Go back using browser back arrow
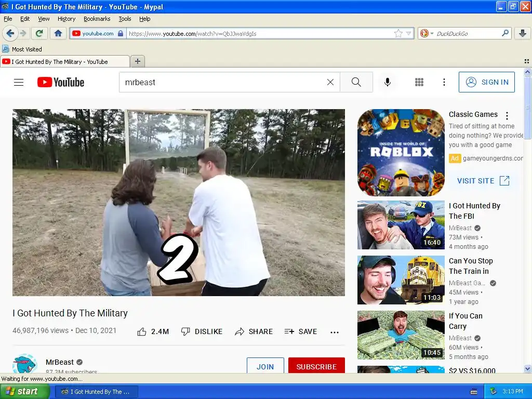 pyautogui.click(x=10, y=33)
